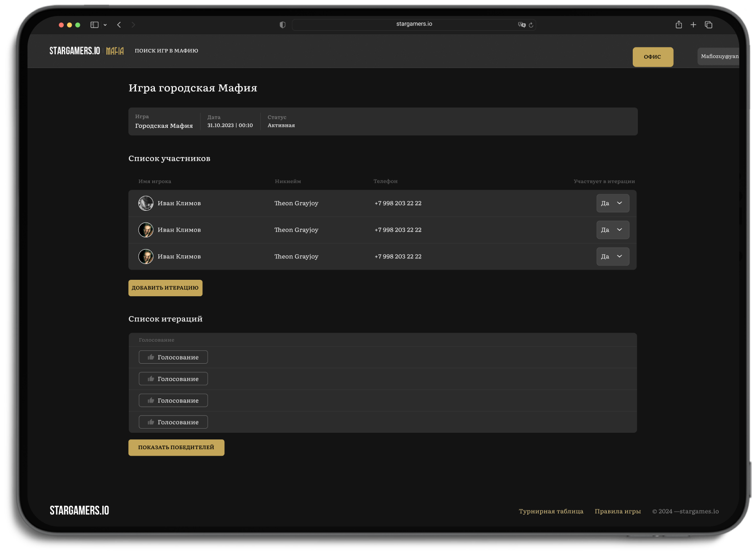Click the privacy shield icon

tap(282, 25)
